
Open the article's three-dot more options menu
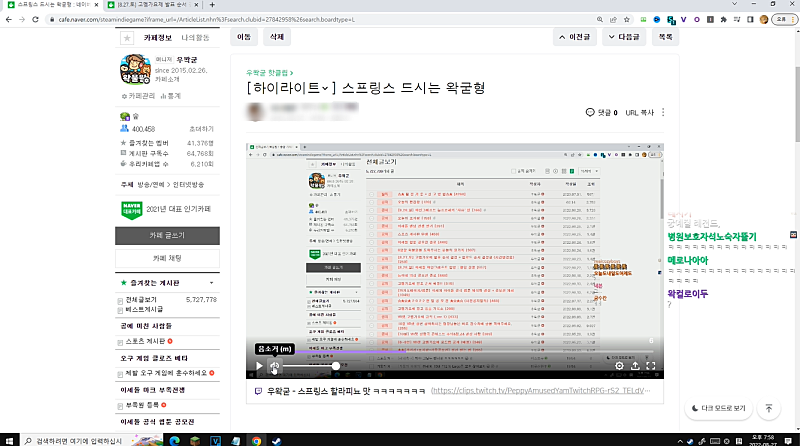663,113
